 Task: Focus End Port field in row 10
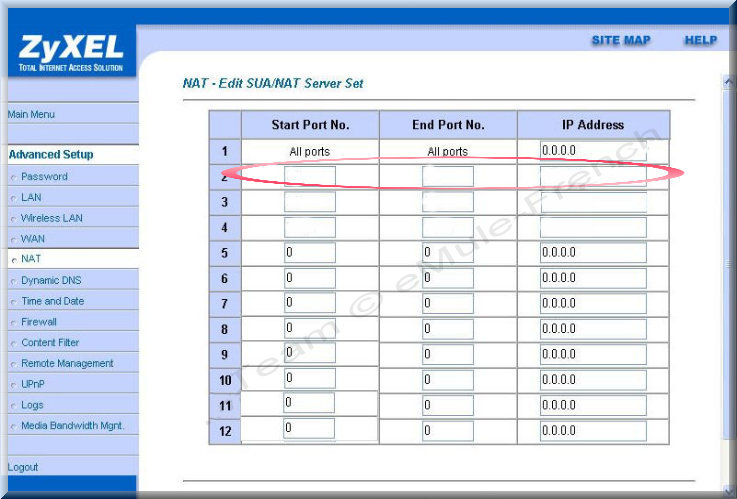coord(447,380)
